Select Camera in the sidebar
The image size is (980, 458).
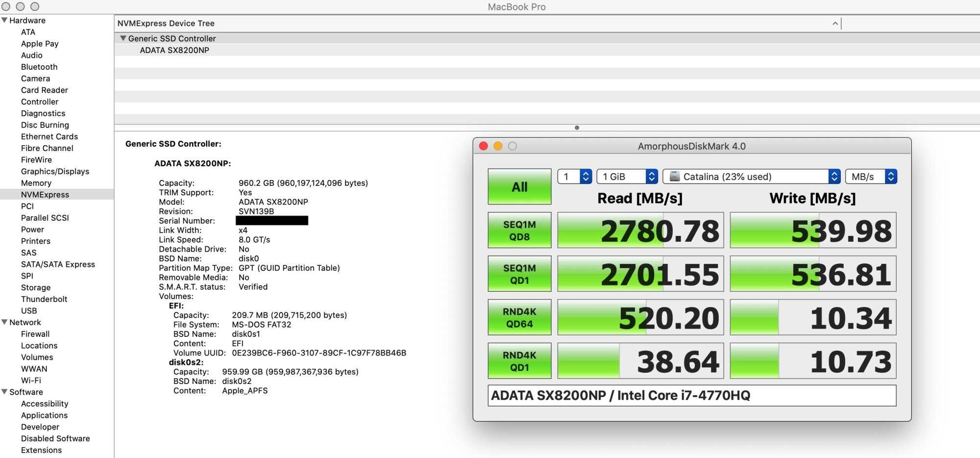(x=35, y=78)
